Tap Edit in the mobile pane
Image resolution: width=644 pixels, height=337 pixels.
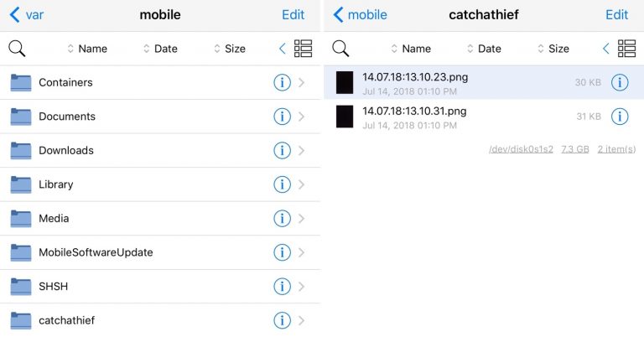[x=293, y=15]
